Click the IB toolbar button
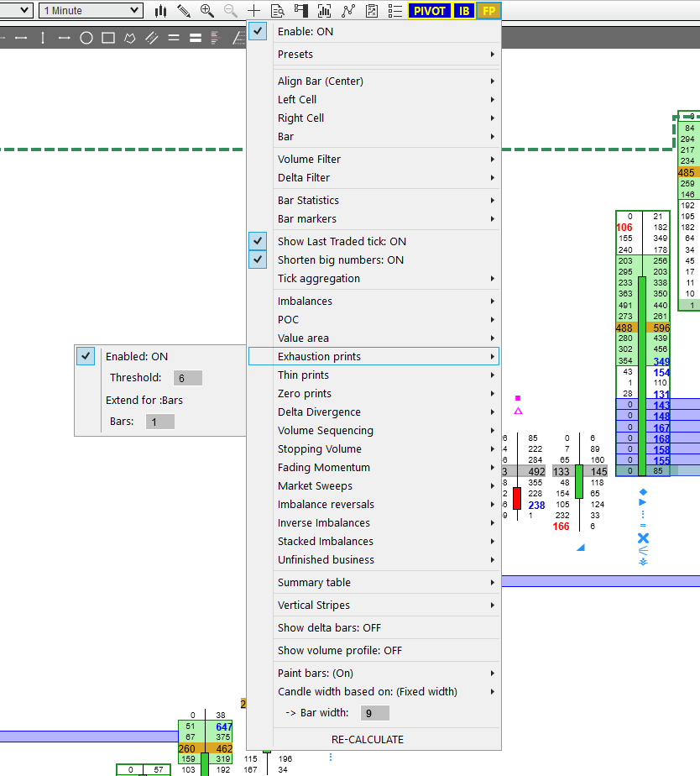The height and width of the screenshot is (776, 700). pyautogui.click(x=463, y=11)
